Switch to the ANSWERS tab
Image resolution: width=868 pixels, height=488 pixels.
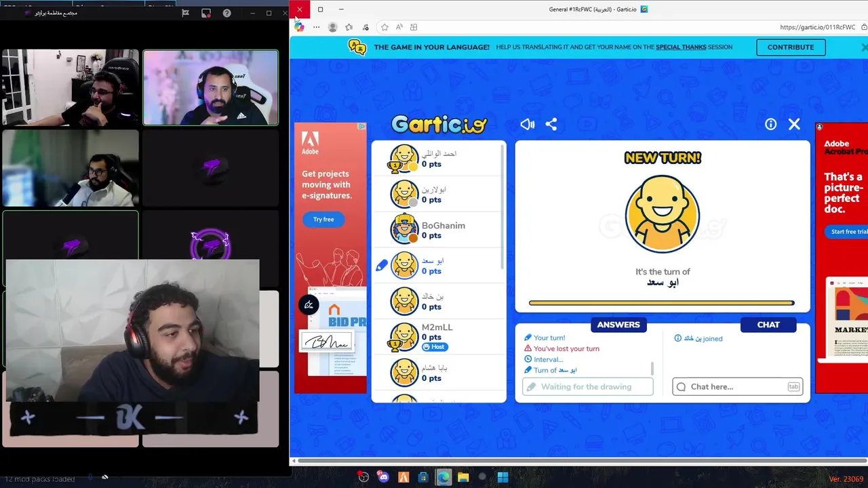pyautogui.click(x=618, y=325)
